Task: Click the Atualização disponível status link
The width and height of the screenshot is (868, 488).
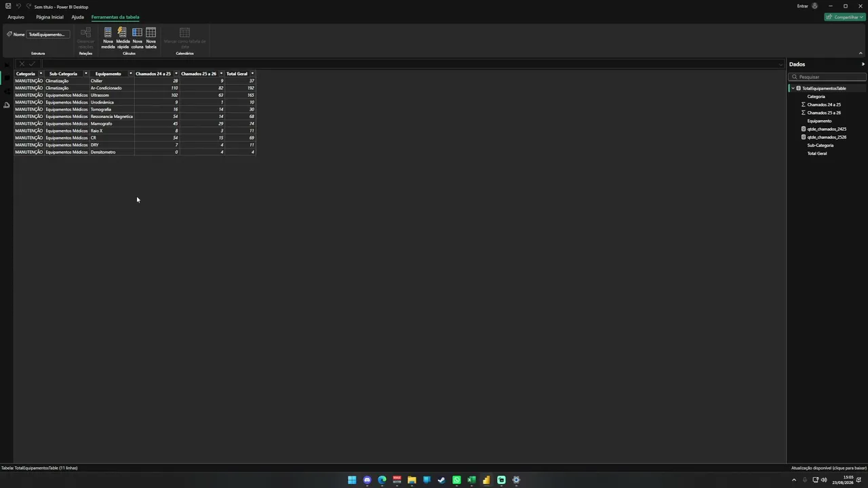Action: click(829, 468)
